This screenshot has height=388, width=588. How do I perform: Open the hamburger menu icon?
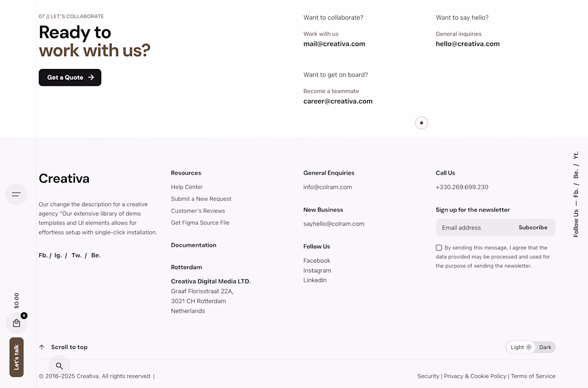16,194
